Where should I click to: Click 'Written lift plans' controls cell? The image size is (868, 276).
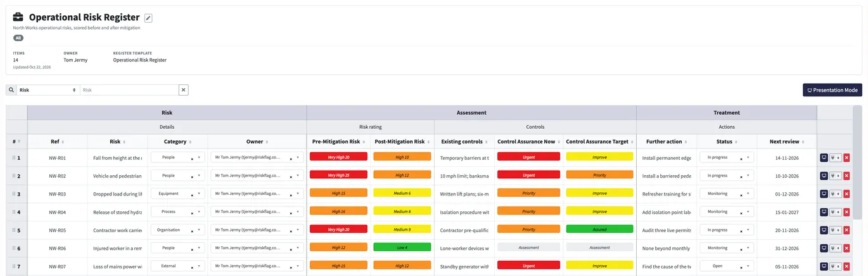tap(464, 194)
